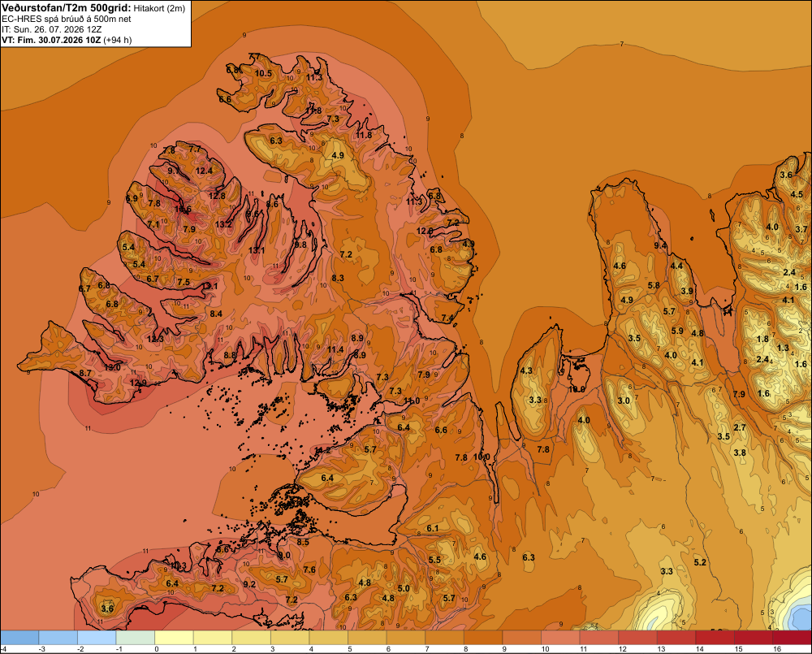
Task: Click the 3.0 temperature value
Action: pyautogui.click(x=624, y=401)
